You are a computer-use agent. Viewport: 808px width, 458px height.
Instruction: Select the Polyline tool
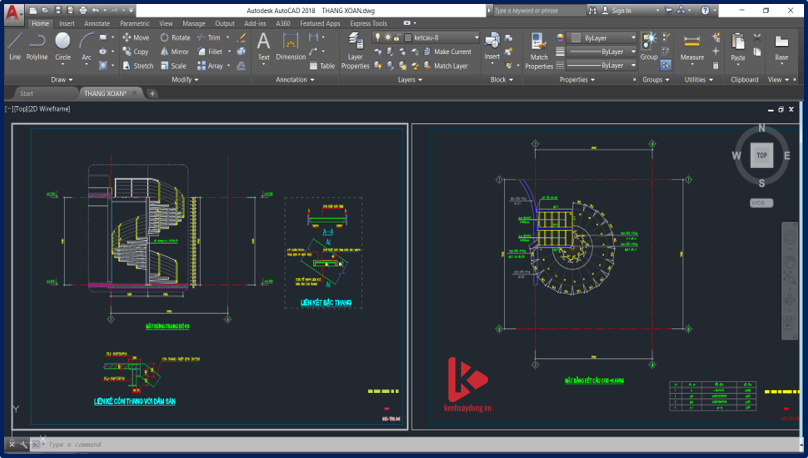[37, 46]
